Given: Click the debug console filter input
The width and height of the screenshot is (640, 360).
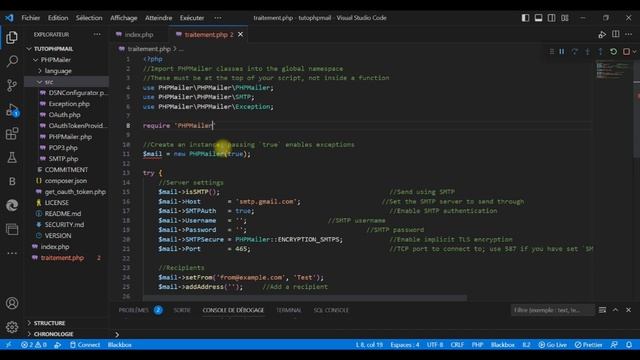Looking at the screenshot, I should pos(552,310).
